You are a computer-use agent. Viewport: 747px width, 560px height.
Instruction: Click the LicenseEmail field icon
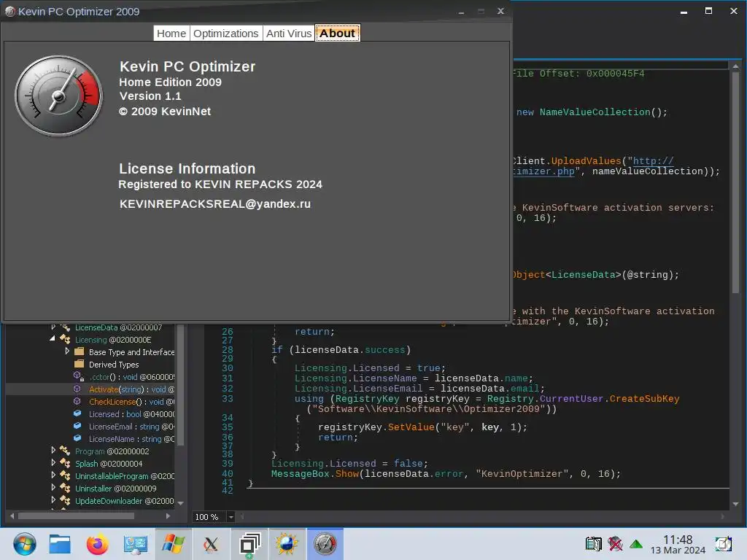pyautogui.click(x=77, y=426)
